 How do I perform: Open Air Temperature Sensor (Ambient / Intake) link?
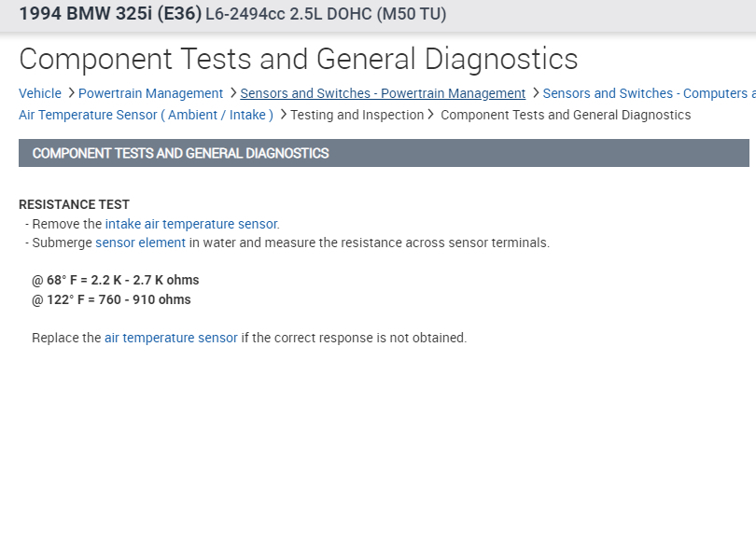146,115
